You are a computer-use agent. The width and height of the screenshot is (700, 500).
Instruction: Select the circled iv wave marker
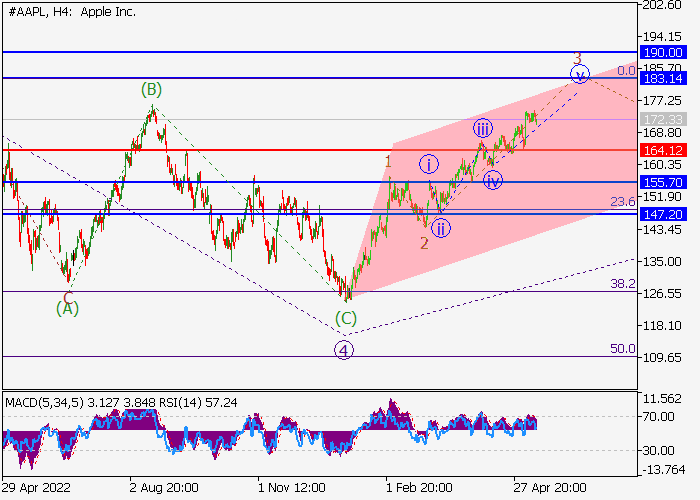[493, 181]
